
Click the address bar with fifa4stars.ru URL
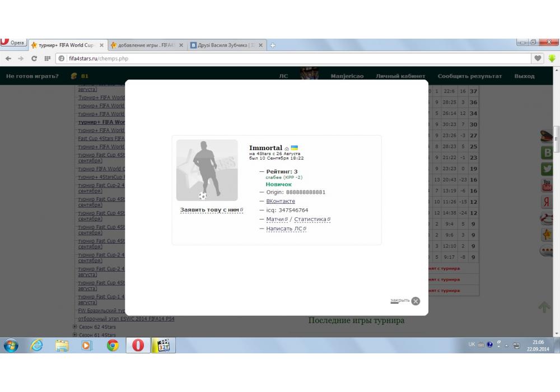click(x=280, y=58)
